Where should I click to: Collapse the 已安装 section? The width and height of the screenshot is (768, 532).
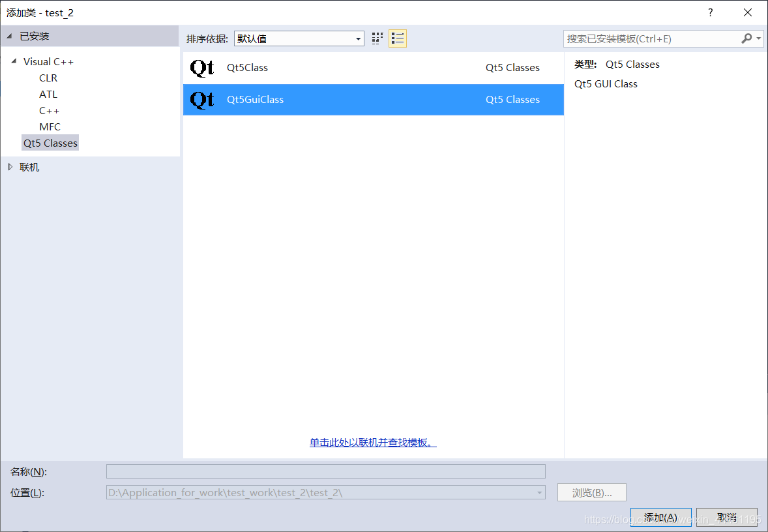pyautogui.click(x=9, y=37)
